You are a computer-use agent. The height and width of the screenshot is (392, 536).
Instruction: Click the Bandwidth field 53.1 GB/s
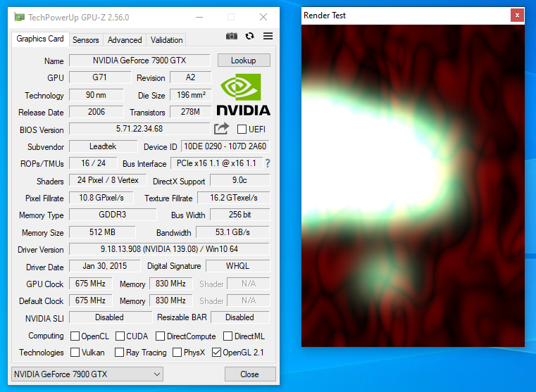point(233,232)
